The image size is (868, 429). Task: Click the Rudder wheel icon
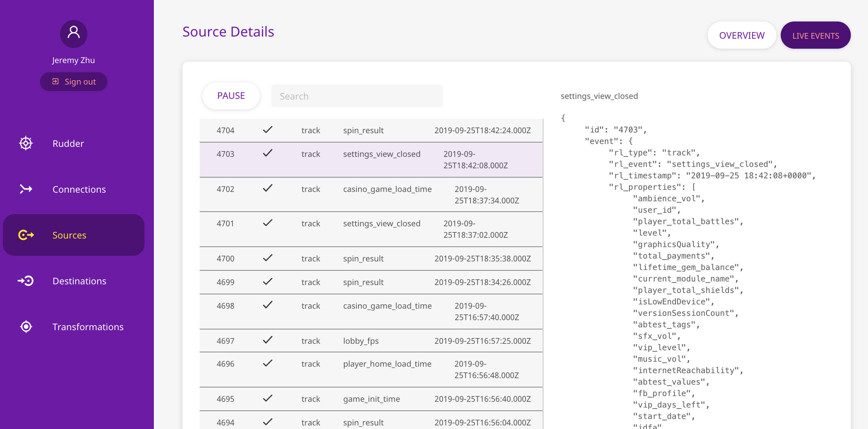[26, 143]
